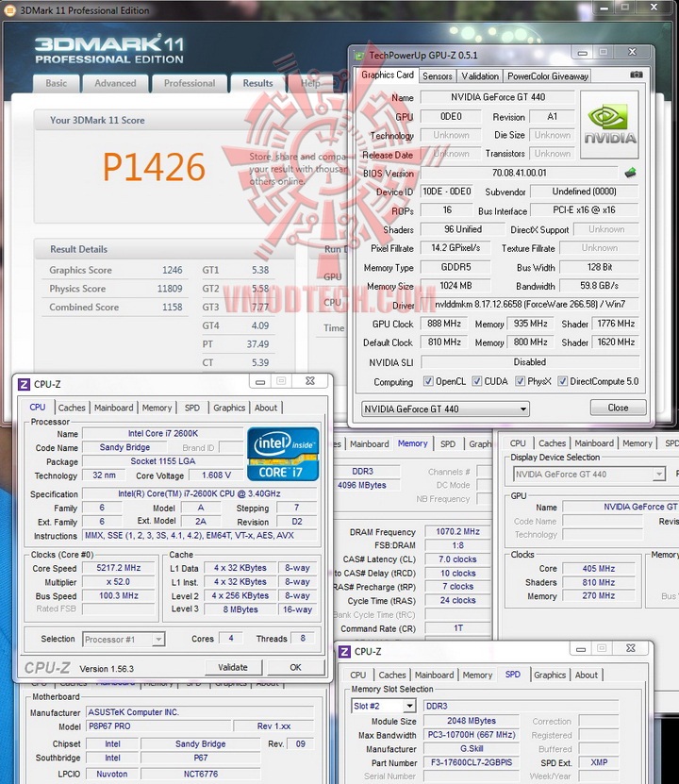Click the Intel Core i7 logo in CPU-Z
Screen dimensions: 679x784
(x=283, y=454)
